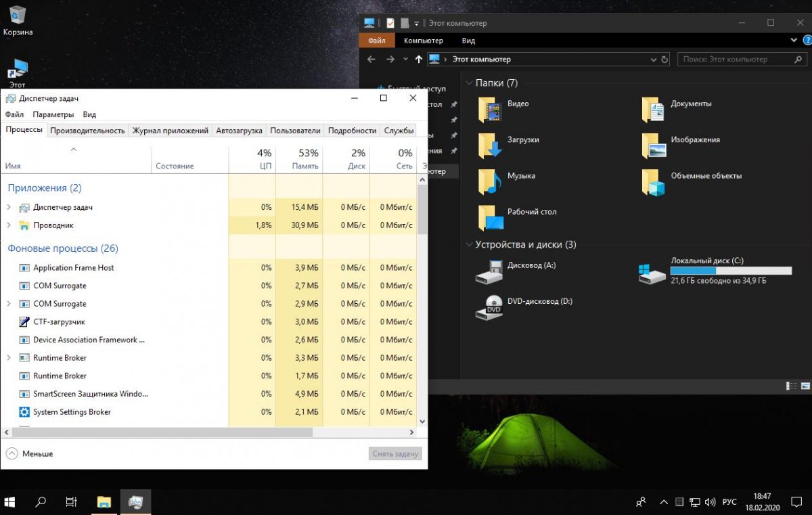Select the CTF-загрузчик process icon
The height and width of the screenshot is (515, 812).
coord(24,322)
